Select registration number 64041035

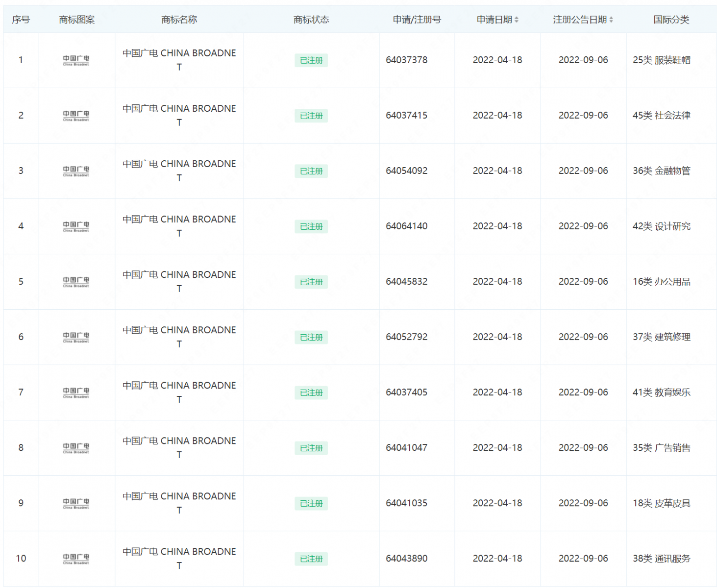tap(406, 503)
